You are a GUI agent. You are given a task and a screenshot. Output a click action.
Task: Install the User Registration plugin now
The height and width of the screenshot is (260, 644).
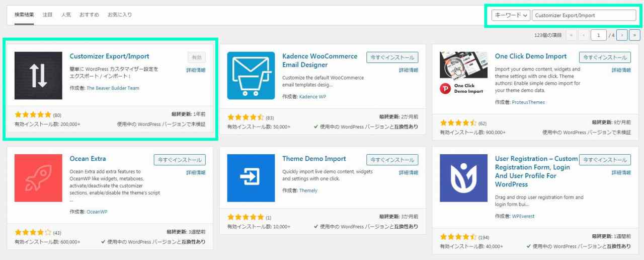coord(605,160)
